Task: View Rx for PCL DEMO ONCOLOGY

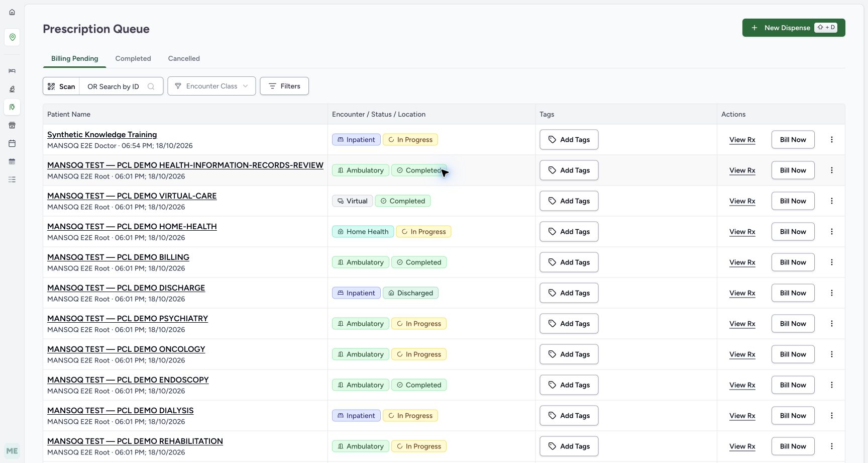Action: tap(742, 354)
